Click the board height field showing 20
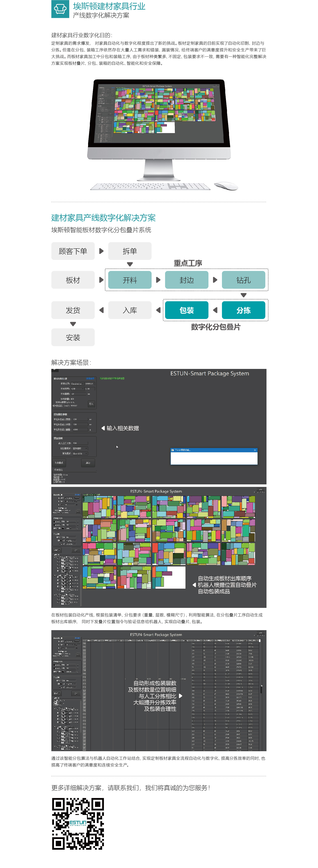The width and height of the screenshot is (318, 868). point(78,394)
